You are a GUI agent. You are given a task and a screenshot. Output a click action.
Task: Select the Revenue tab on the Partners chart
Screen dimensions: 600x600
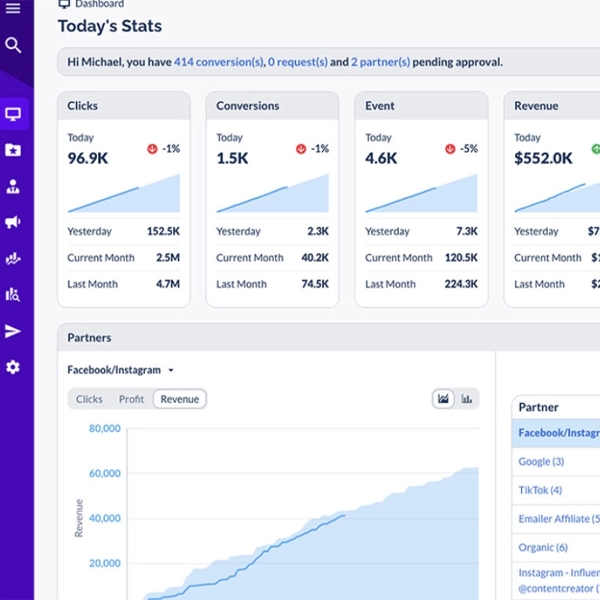point(180,399)
